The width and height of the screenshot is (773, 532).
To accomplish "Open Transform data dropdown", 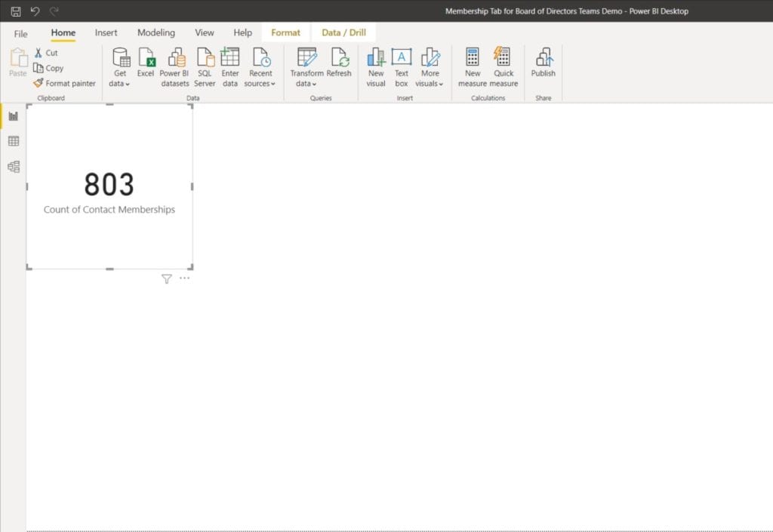I will (306, 67).
